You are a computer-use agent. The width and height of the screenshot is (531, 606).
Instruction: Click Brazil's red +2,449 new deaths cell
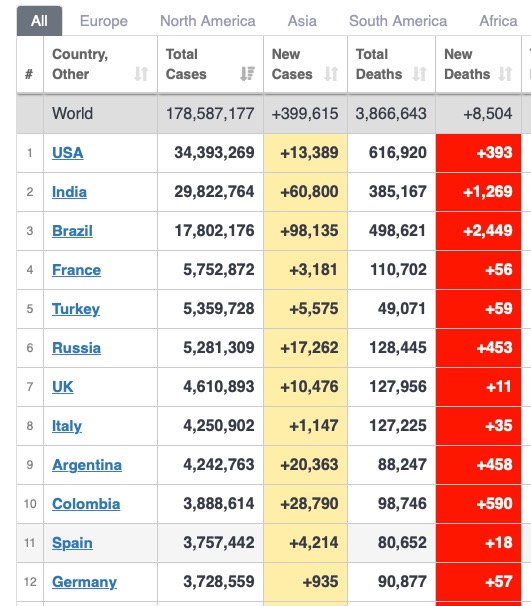point(478,231)
